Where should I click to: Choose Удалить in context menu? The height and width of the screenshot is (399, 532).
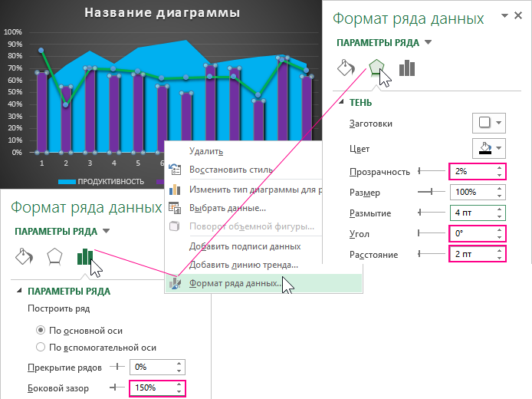206,151
